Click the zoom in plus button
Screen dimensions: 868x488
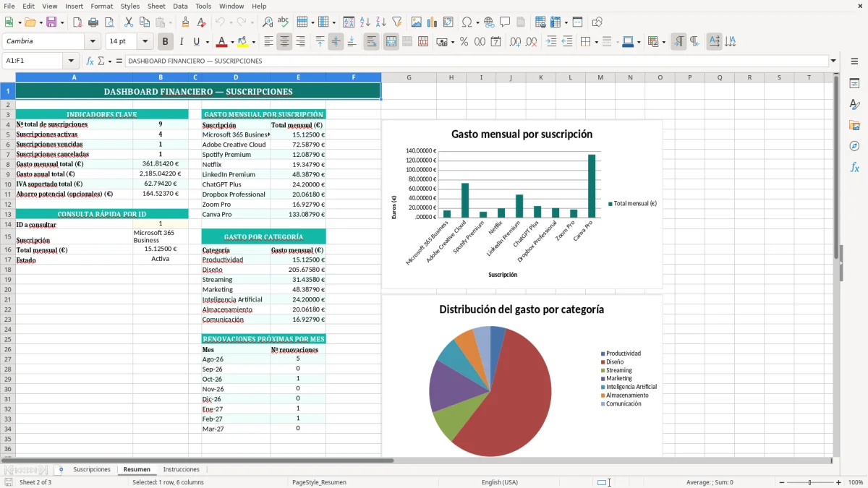(x=839, y=482)
